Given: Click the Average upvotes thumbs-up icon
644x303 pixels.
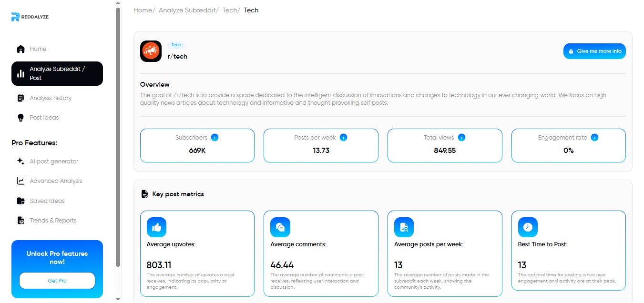Looking at the screenshot, I should [156, 227].
